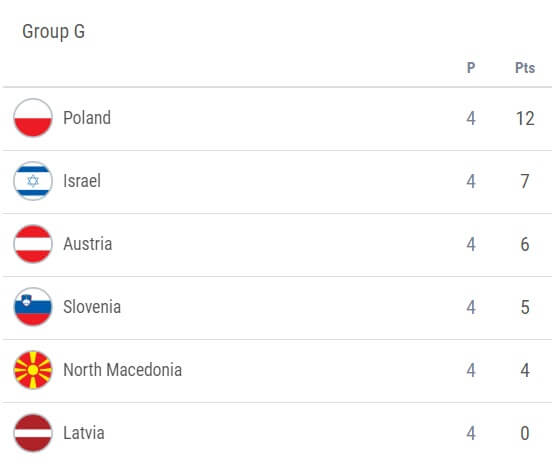Viewport: 556px width, 471px height.
Task: Click the Latvia flag icon
Action: pyautogui.click(x=33, y=433)
